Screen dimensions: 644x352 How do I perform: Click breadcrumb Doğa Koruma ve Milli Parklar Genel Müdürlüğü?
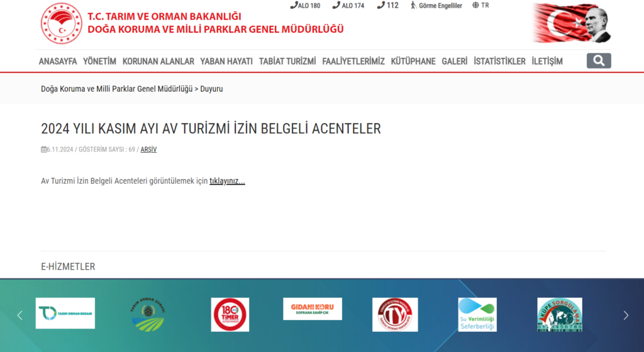pos(116,89)
